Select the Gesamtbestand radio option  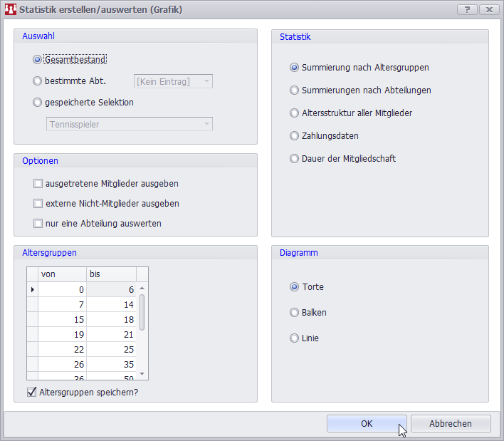tap(38, 60)
